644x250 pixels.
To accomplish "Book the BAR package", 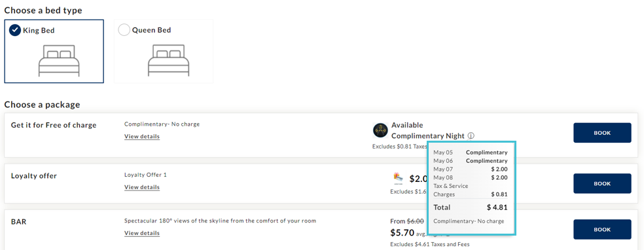I will [602, 230].
